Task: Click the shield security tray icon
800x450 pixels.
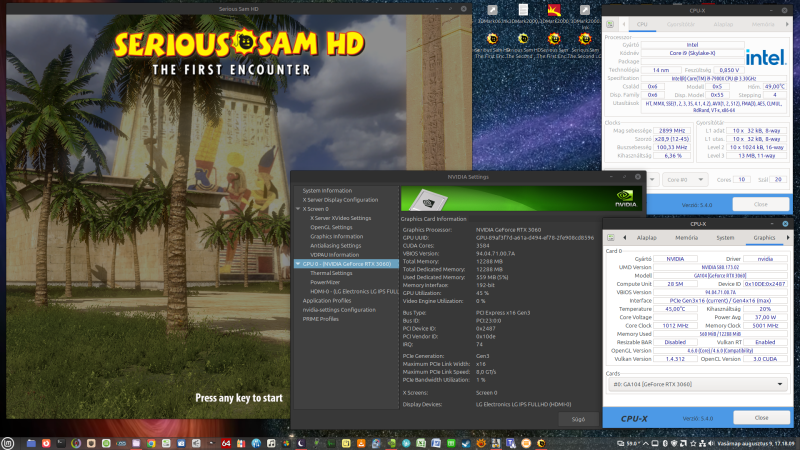Action: tap(674, 443)
